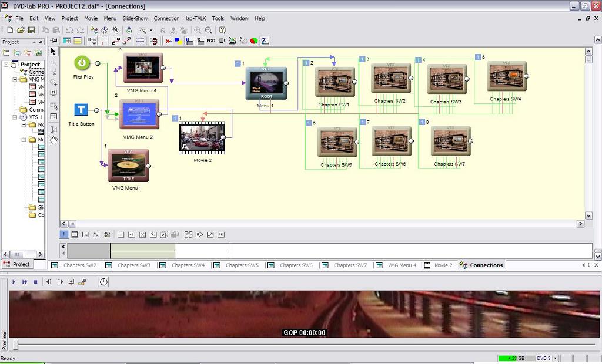Select the arrow pointer tool
This screenshot has height=364, width=602.
pyautogui.click(x=53, y=52)
